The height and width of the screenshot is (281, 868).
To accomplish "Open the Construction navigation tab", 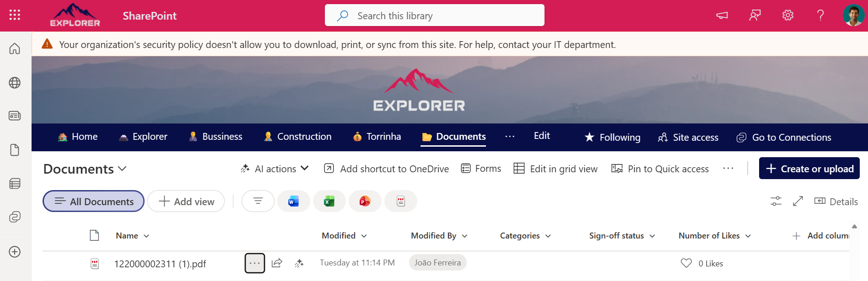I will (x=297, y=137).
